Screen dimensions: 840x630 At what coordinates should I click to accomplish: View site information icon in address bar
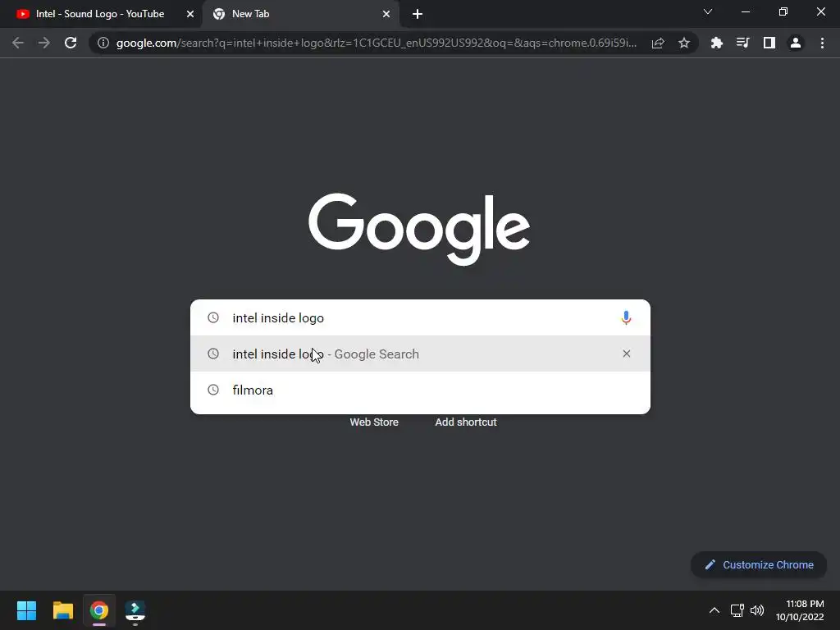pyautogui.click(x=103, y=43)
